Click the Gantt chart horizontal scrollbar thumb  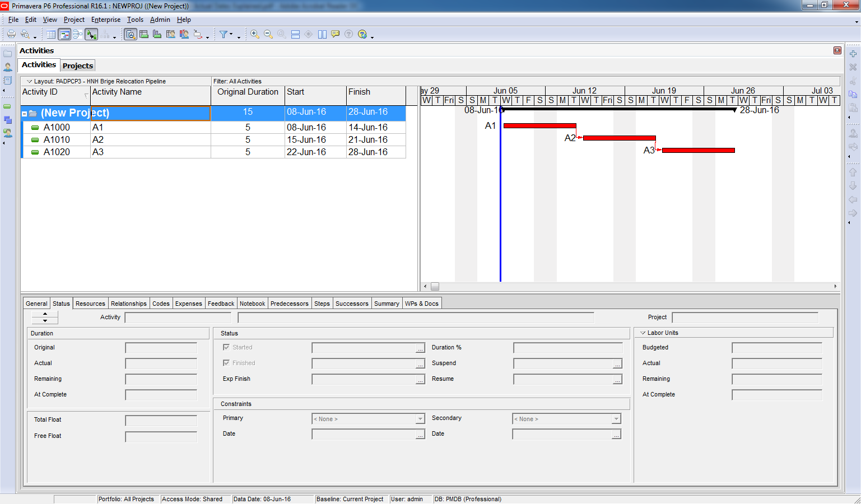[435, 286]
